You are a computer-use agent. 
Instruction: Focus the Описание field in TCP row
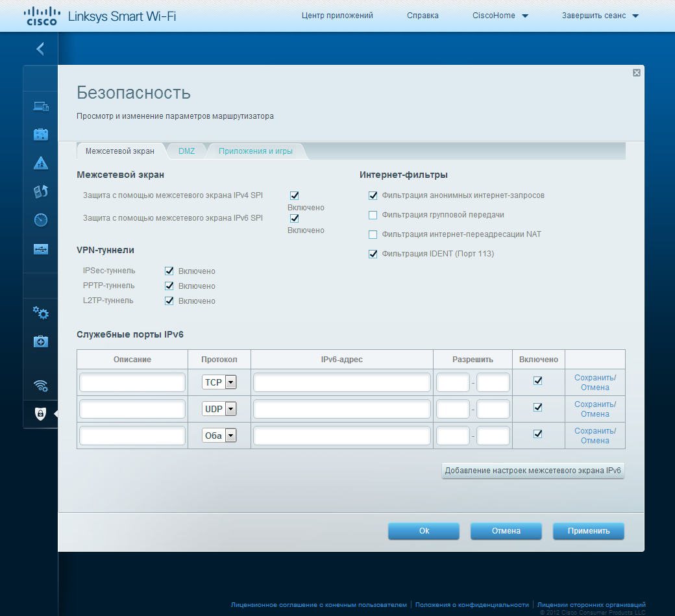coord(132,382)
